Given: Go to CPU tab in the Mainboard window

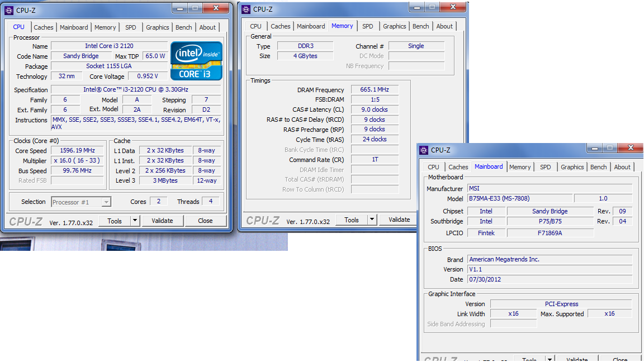Looking at the screenshot, I should pyautogui.click(x=433, y=166).
